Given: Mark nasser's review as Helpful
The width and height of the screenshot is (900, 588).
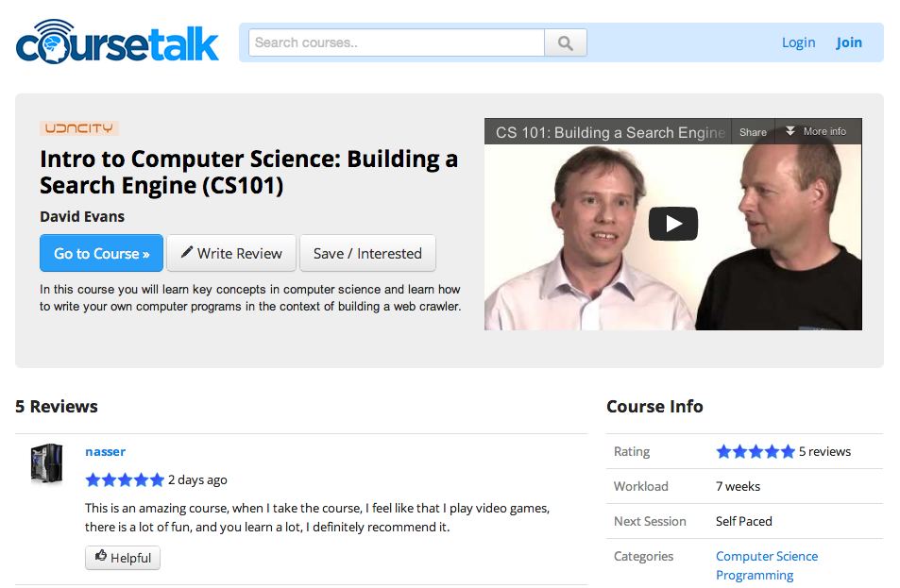Looking at the screenshot, I should pos(123,558).
